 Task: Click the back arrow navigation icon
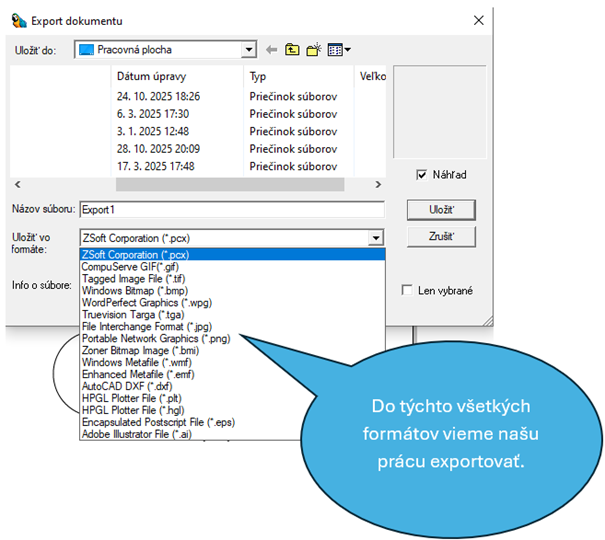click(271, 49)
